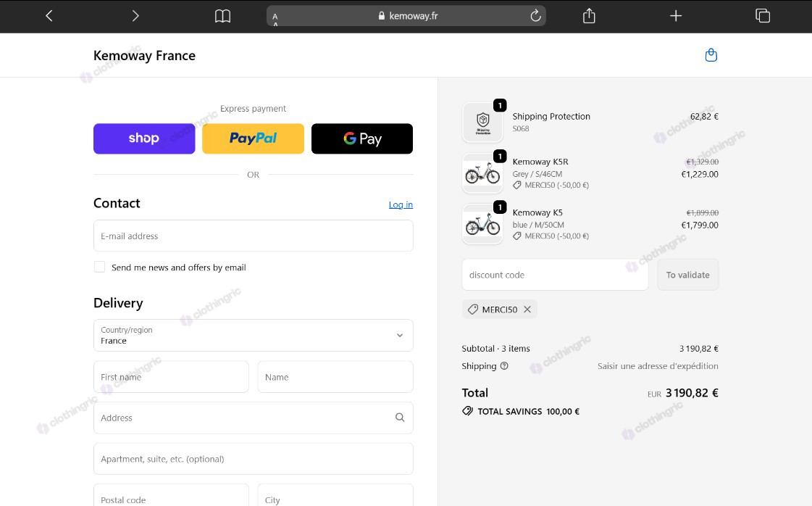This screenshot has height=506, width=812.
Task: Focus the discount code field
Action: (x=555, y=275)
